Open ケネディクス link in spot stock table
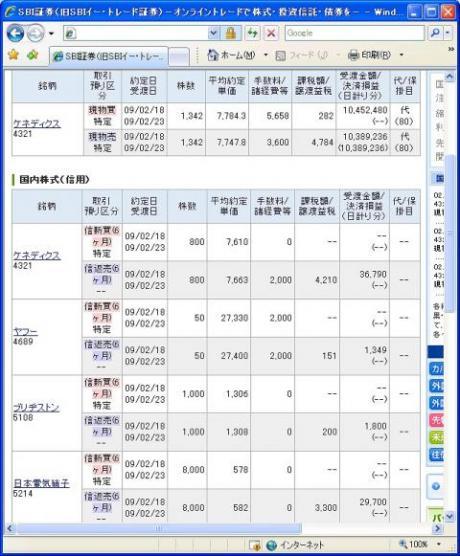 tap(37, 123)
